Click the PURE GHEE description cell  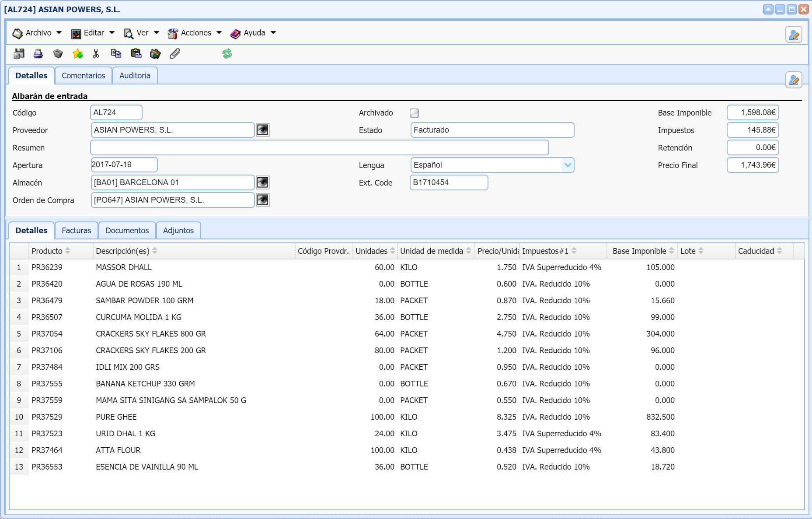coord(116,417)
